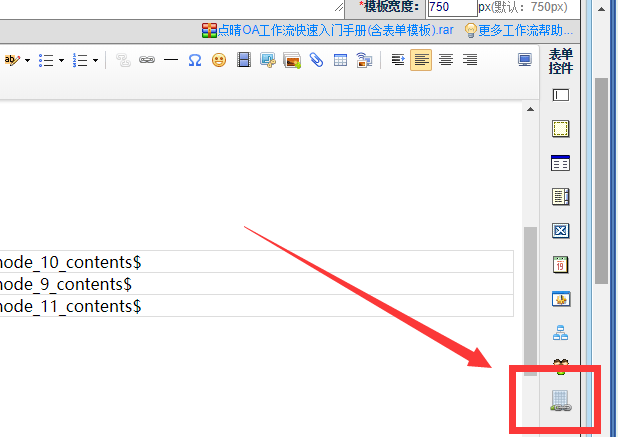Open the highlight color dropdown arrow
Image resolution: width=618 pixels, height=437 pixels.
[x=27, y=60]
